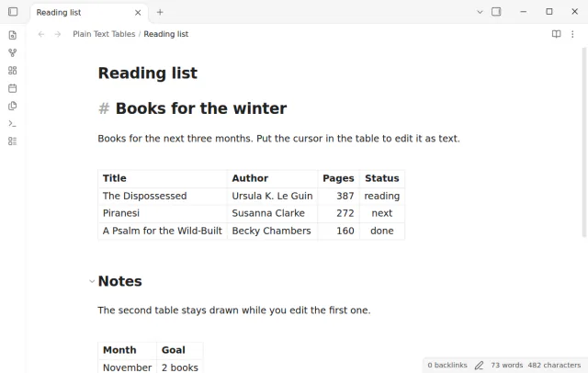Toggle the right sidebar panel

[x=496, y=12]
